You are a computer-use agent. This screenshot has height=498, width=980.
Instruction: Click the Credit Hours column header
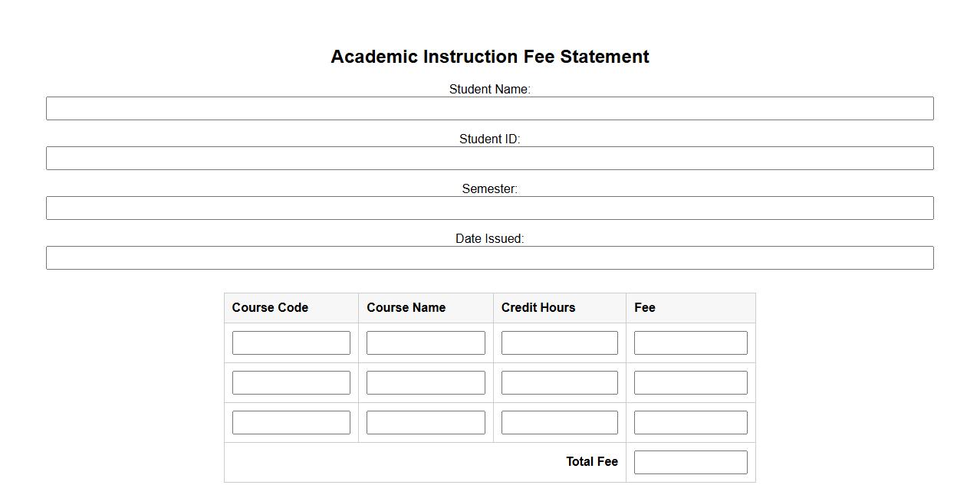(x=538, y=308)
